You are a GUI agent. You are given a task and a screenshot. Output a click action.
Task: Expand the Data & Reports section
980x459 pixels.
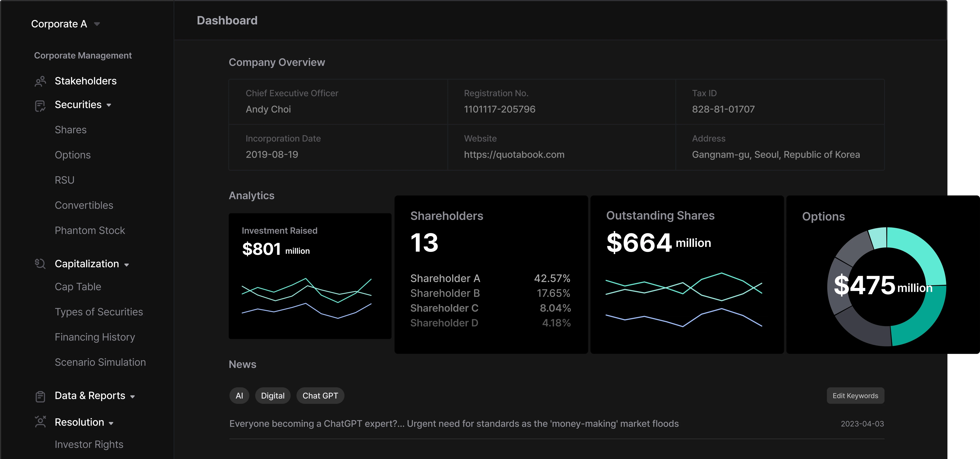[x=132, y=397]
